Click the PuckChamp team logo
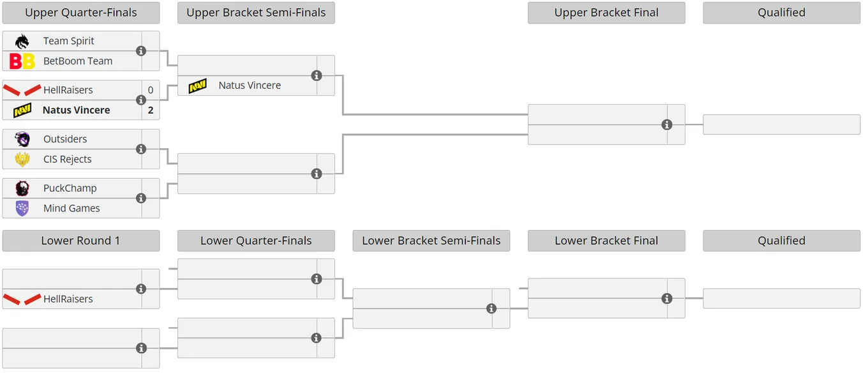The image size is (868, 373). tap(22, 188)
